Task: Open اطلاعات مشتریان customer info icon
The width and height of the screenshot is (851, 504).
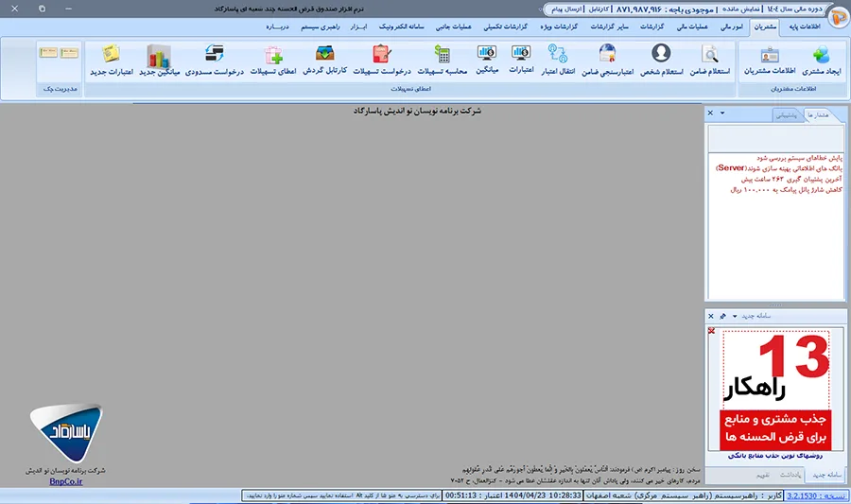Action: pos(770,55)
